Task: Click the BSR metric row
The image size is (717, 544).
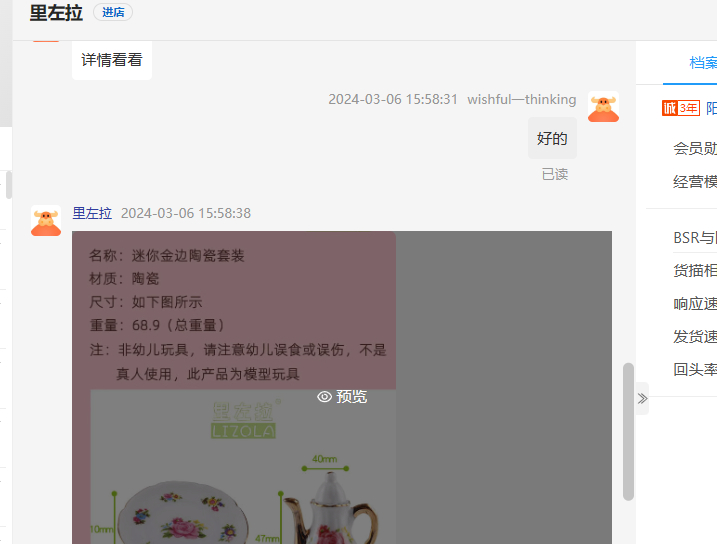Action: click(x=695, y=238)
